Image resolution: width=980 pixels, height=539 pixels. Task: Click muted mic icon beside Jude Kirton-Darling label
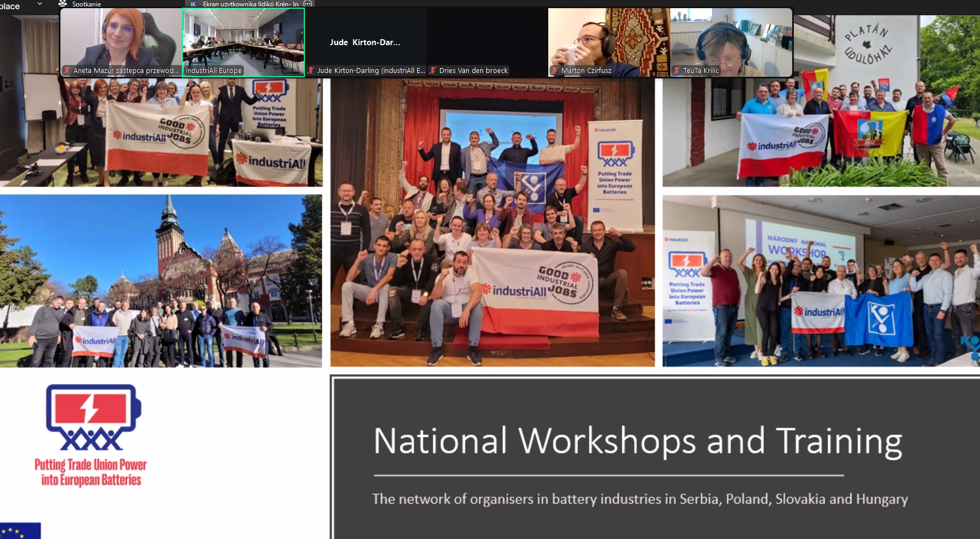coord(311,70)
